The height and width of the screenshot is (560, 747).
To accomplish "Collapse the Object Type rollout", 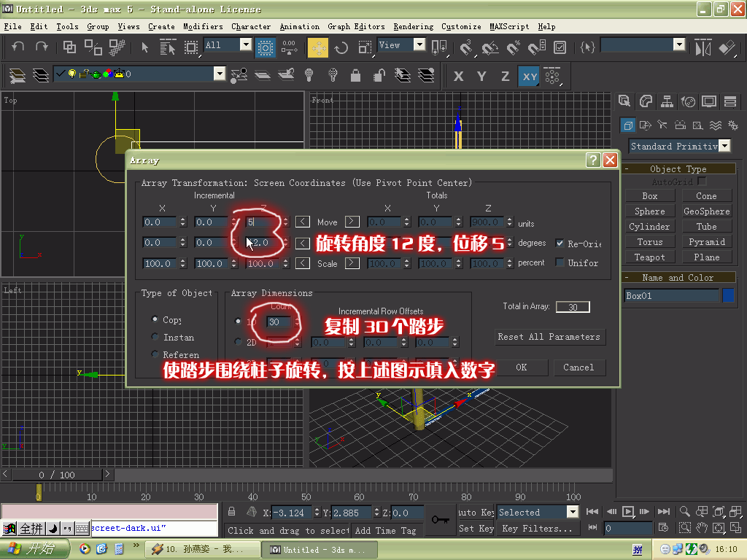I will tap(678, 168).
